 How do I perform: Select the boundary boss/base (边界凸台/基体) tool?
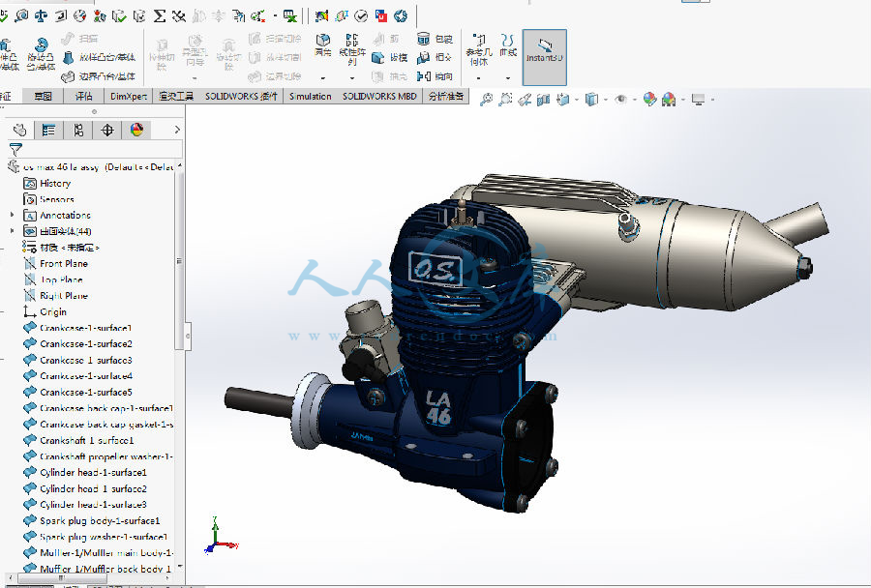click(x=99, y=76)
